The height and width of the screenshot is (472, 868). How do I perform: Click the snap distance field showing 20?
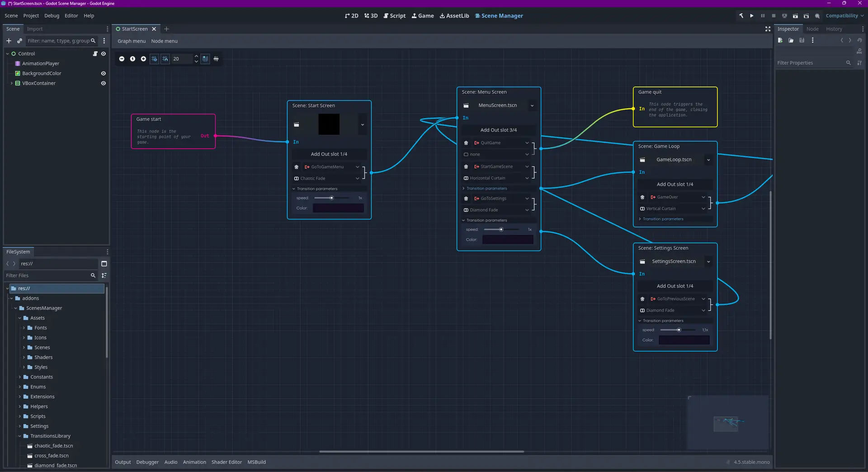click(182, 59)
